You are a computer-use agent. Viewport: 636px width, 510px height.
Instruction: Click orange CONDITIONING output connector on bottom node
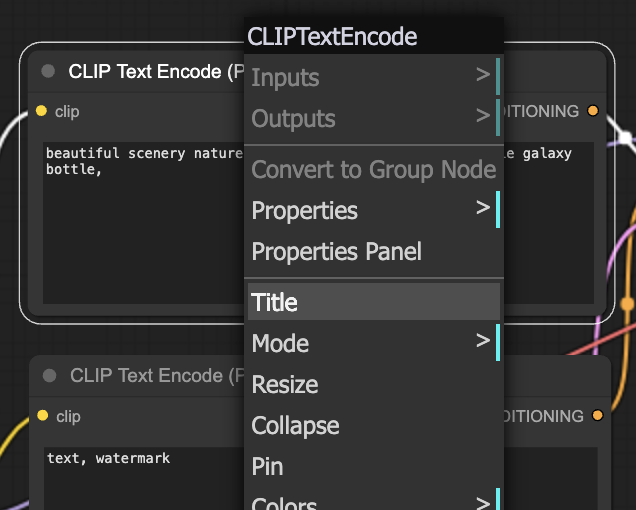point(597,415)
